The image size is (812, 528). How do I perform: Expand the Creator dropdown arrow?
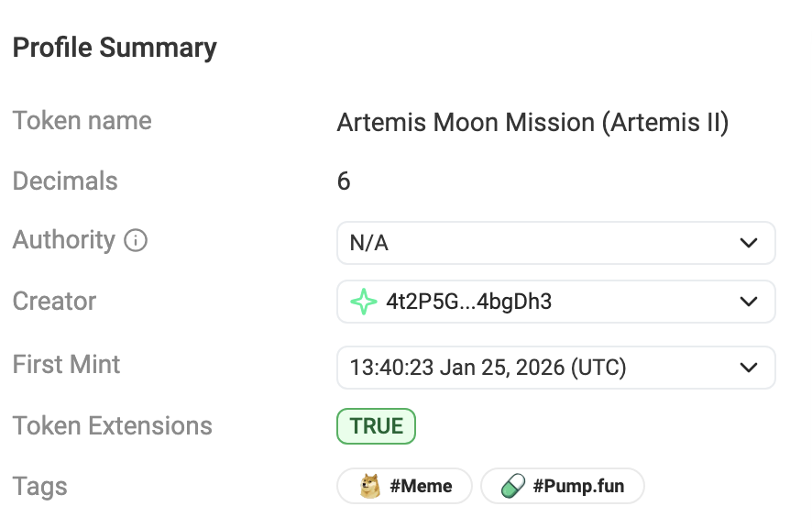coord(748,302)
